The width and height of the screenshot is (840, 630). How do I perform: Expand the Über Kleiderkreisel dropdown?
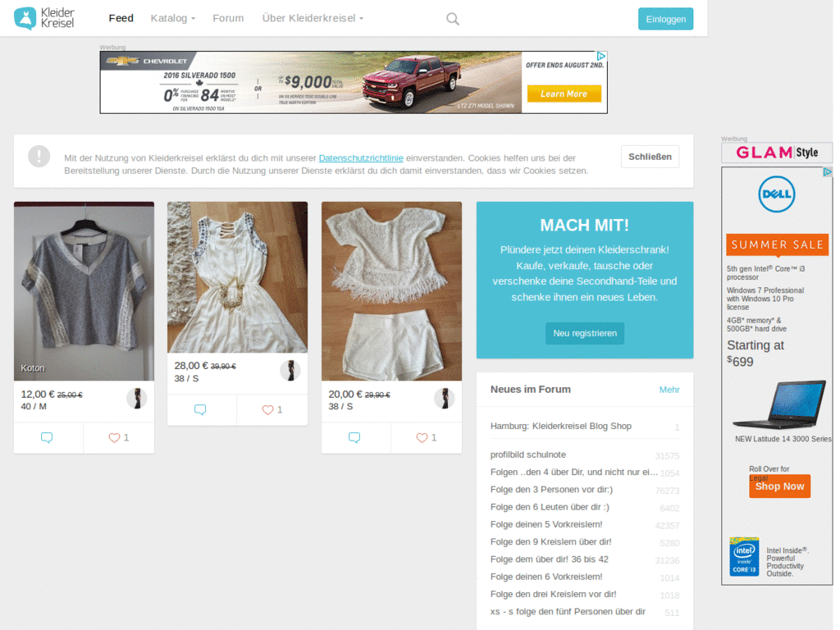pos(313,18)
